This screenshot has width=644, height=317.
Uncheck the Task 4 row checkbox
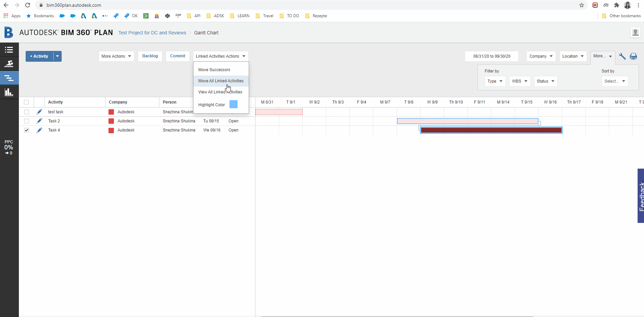(27, 130)
